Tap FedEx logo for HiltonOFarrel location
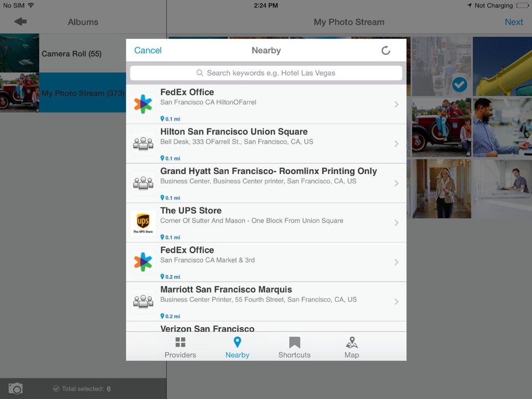This screenshot has height=399, width=532. (143, 104)
